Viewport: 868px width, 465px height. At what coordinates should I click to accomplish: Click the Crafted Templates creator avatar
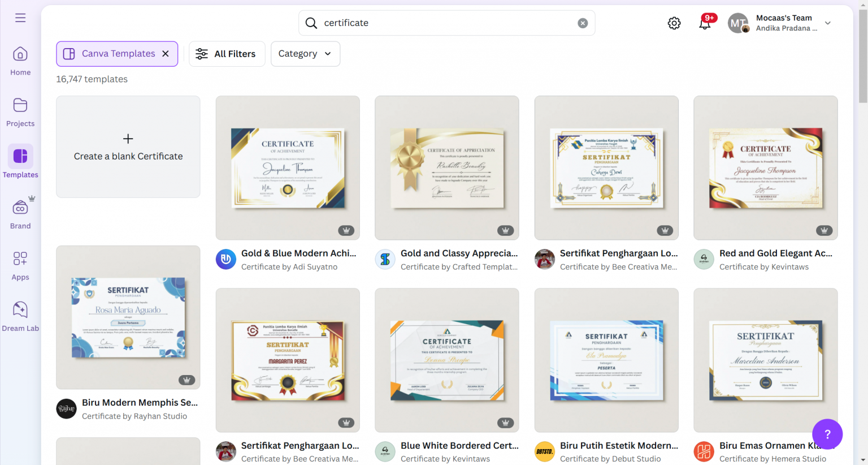385,260
